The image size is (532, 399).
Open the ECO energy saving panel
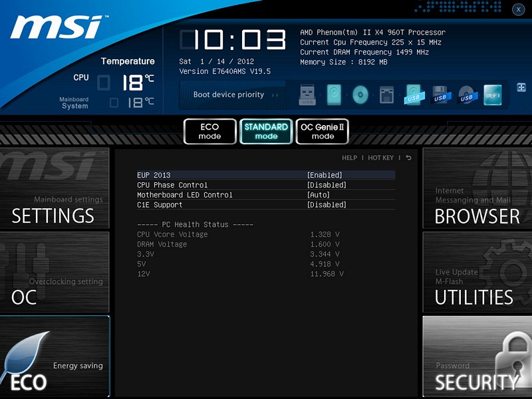point(55,356)
